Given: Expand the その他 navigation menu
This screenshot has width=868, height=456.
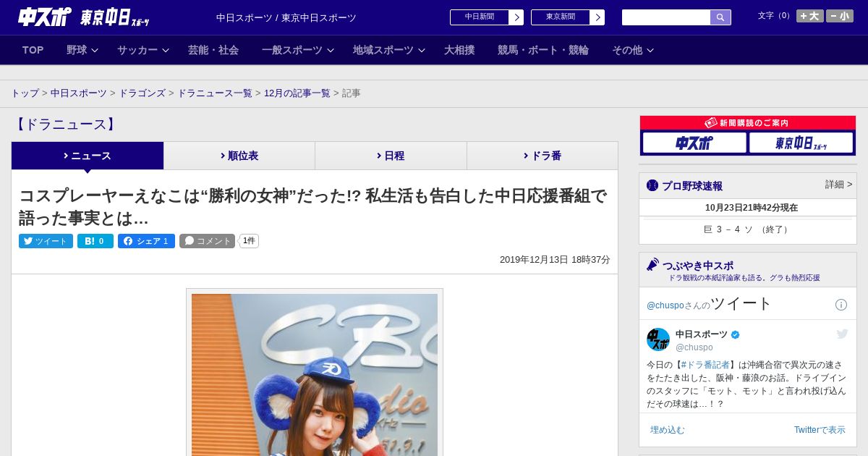Looking at the screenshot, I should (x=633, y=50).
